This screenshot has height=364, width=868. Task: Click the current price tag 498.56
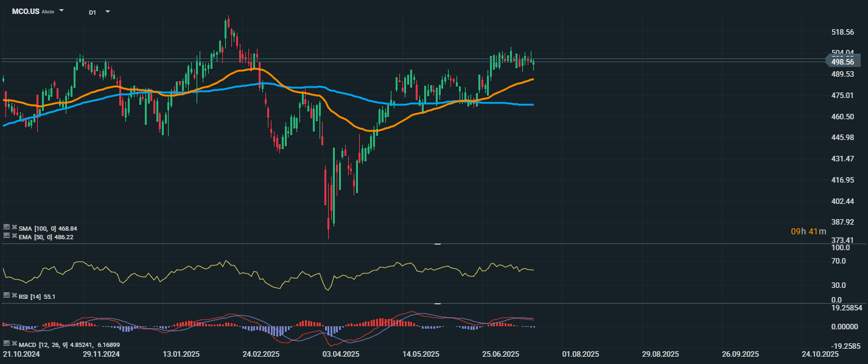(x=842, y=61)
